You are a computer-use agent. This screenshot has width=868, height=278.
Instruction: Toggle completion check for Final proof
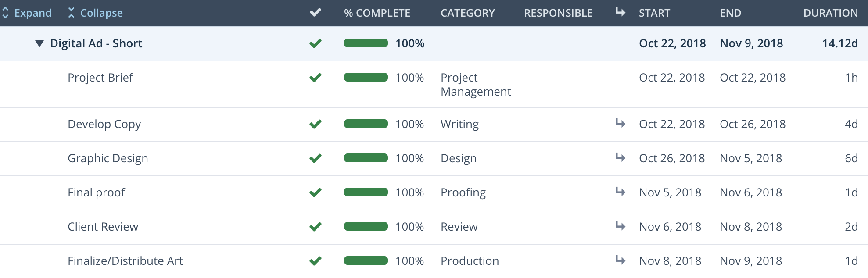315,192
